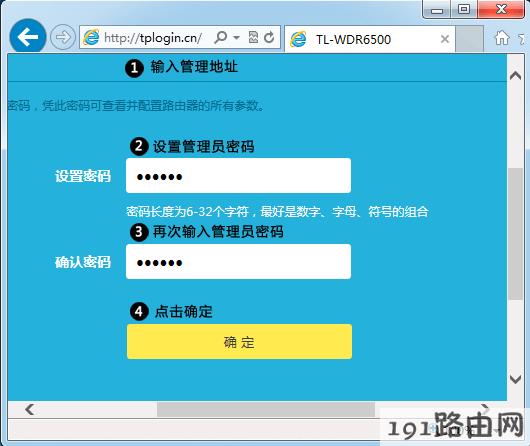Click the horizontal scrollbar thumb
Image resolution: width=530 pixels, height=446 pixels.
[x=266, y=409]
